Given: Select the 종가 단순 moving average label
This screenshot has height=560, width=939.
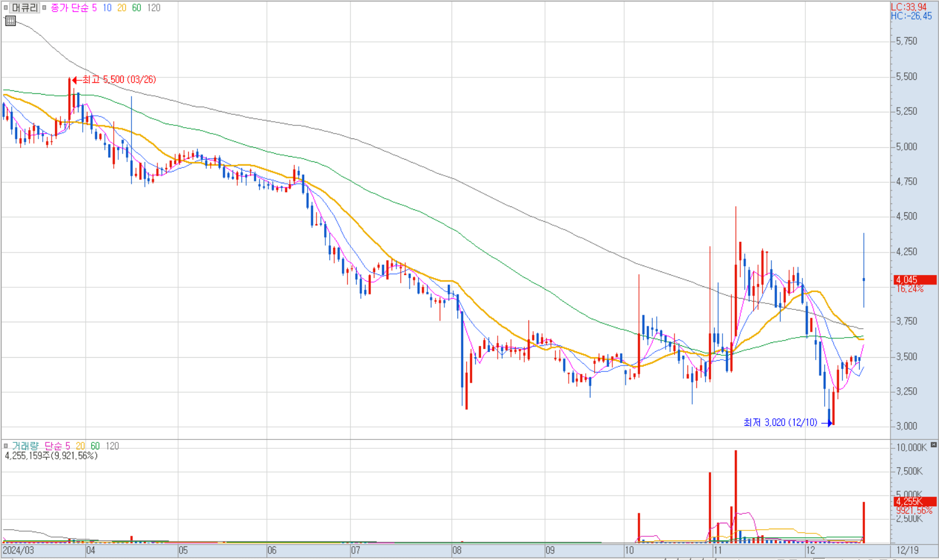Looking at the screenshot, I should [x=69, y=8].
